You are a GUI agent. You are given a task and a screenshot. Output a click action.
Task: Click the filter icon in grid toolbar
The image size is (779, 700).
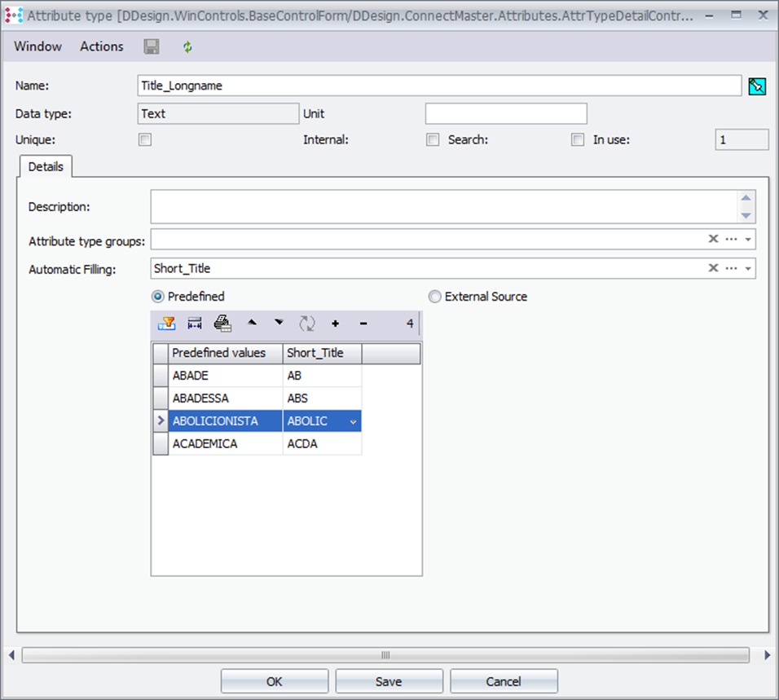166,324
